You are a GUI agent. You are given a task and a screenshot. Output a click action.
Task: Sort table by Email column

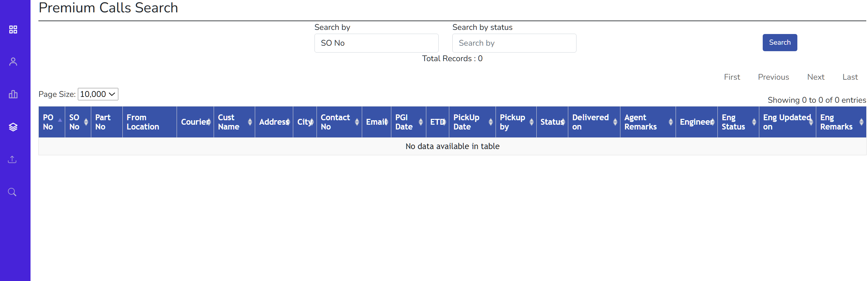coord(377,122)
